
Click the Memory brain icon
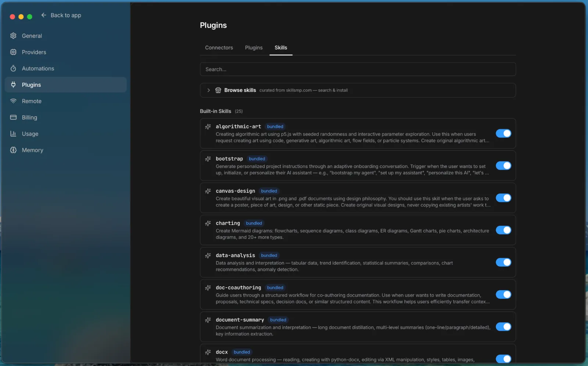pos(13,150)
